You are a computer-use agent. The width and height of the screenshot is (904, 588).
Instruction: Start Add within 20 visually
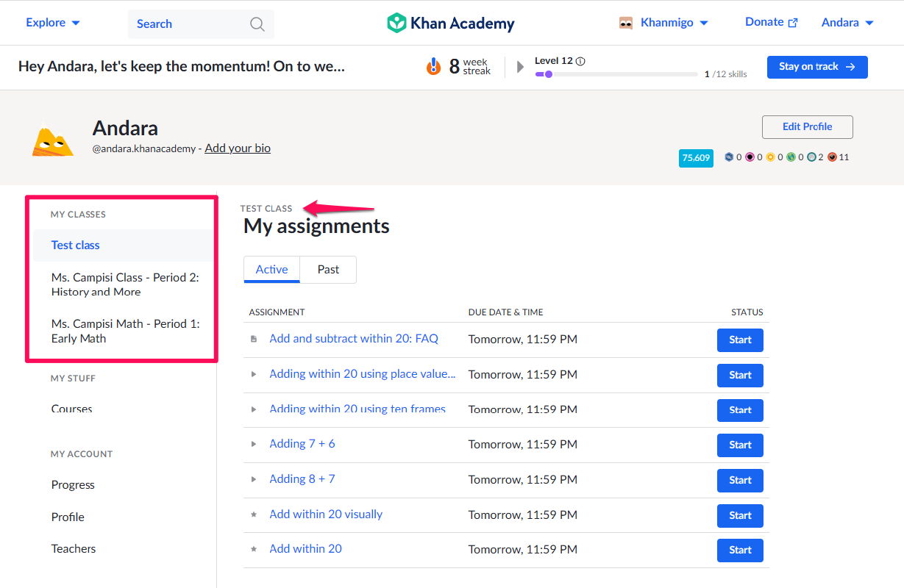coord(740,516)
